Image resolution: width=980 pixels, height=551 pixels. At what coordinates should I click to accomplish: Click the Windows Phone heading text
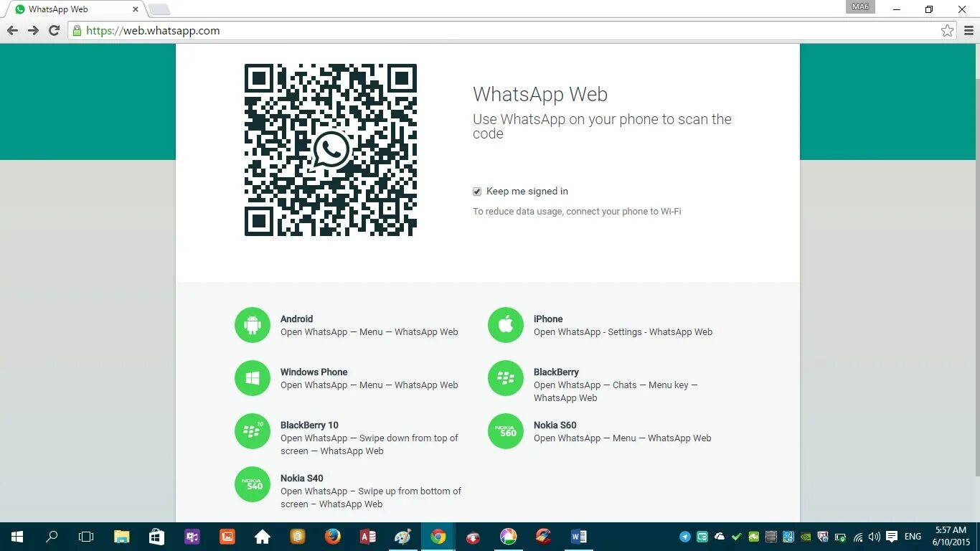click(x=314, y=372)
